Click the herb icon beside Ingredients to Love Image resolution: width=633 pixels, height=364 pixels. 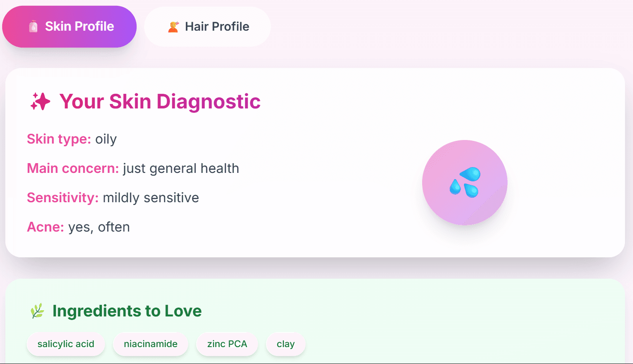pyautogui.click(x=38, y=311)
